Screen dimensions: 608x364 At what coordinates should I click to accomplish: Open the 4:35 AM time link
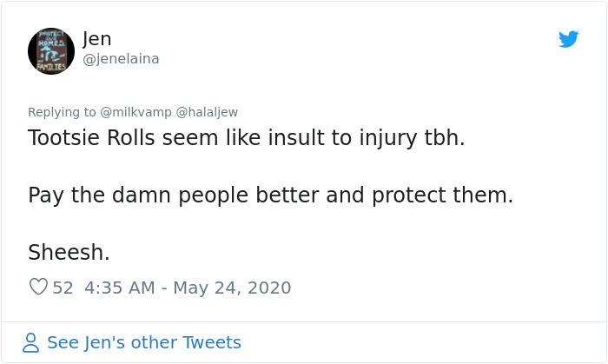click(x=121, y=288)
